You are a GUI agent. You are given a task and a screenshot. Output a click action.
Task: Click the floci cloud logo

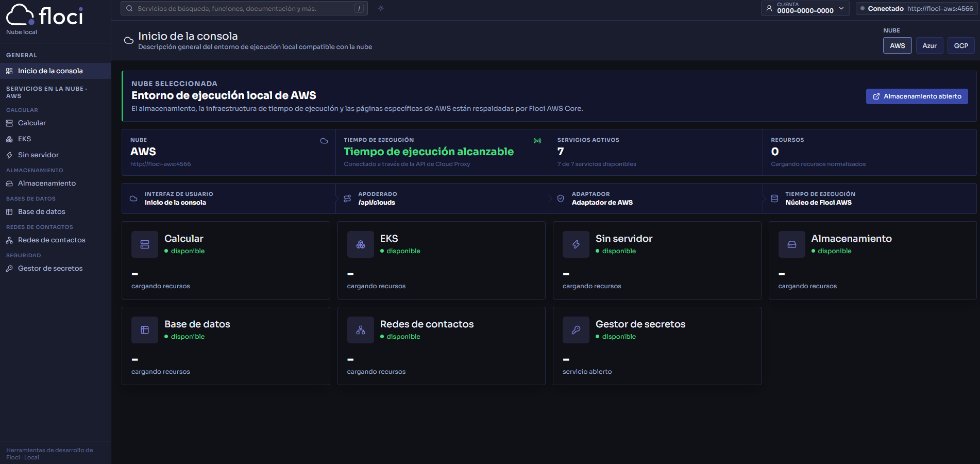click(x=44, y=15)
